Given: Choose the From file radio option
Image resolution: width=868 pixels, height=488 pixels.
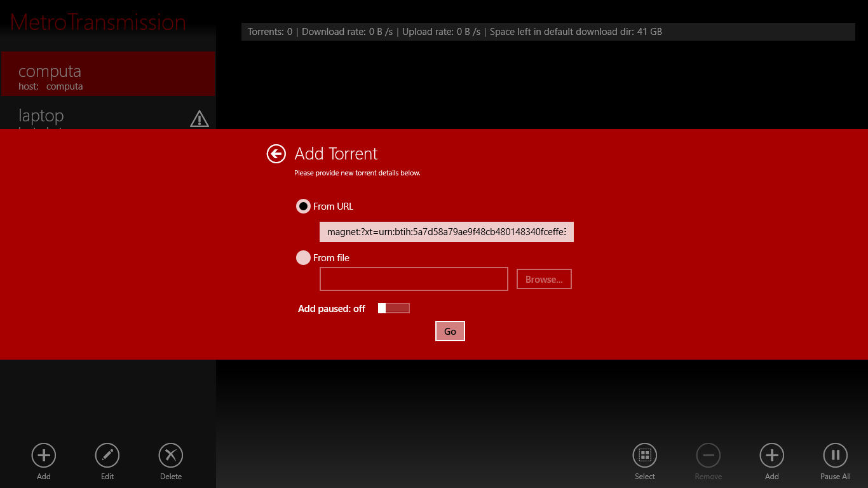Looking at the screenshot, I should pos(304,258).
